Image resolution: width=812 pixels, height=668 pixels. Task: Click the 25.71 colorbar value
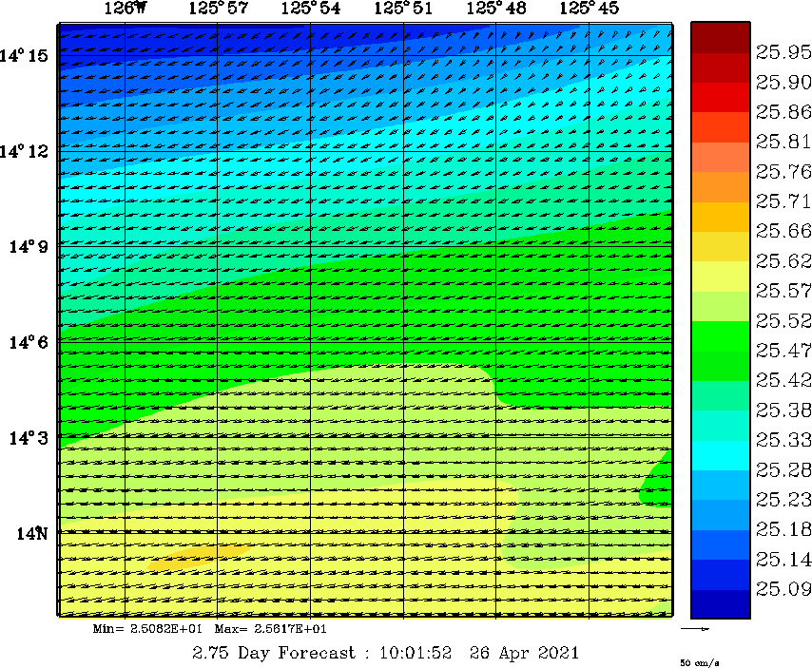click(x=783, y=200)
